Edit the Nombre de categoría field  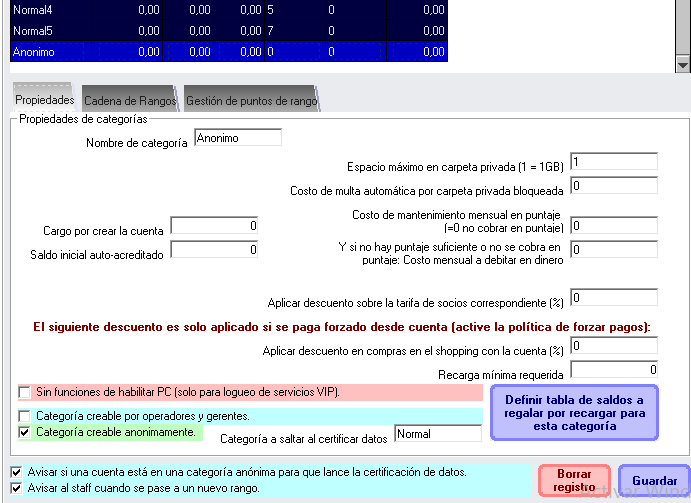pos(238,138)
